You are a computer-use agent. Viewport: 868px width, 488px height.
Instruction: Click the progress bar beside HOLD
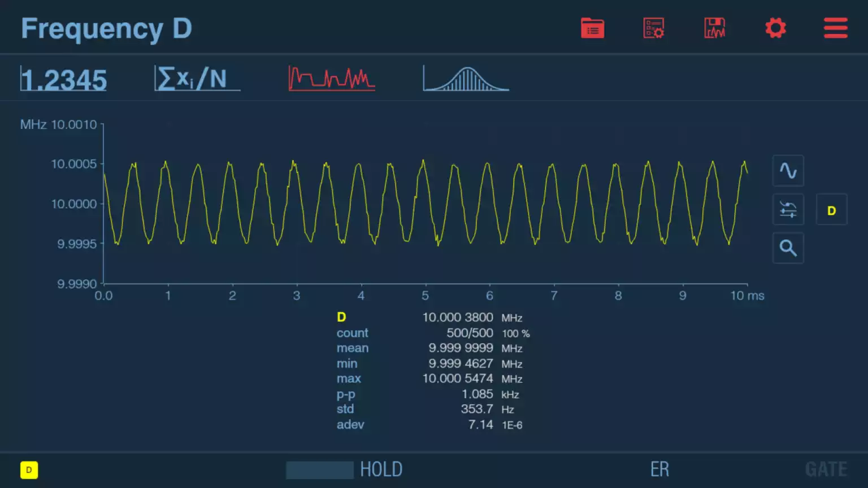tap(320, 470)
